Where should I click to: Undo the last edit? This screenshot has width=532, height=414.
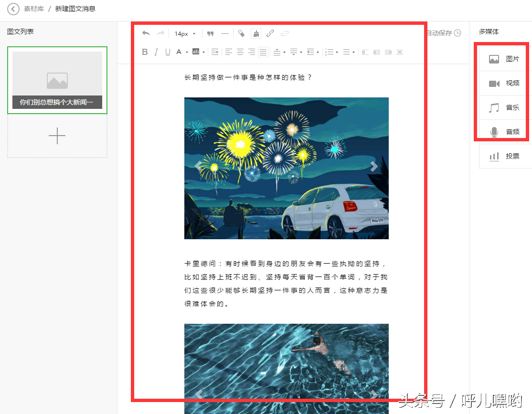(x=146, y=33)
